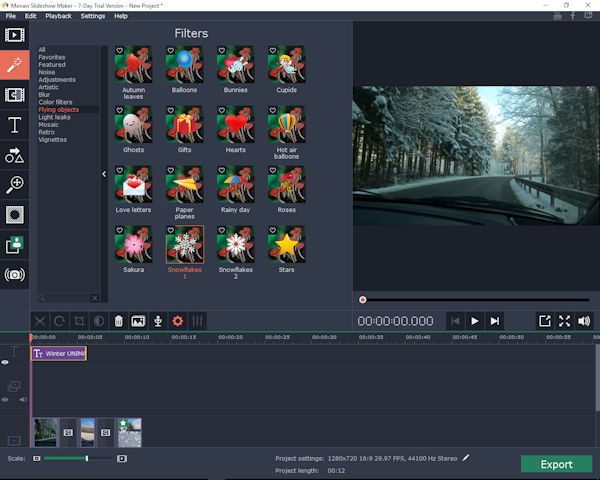Favorite the Balloons filter heart

171,51
